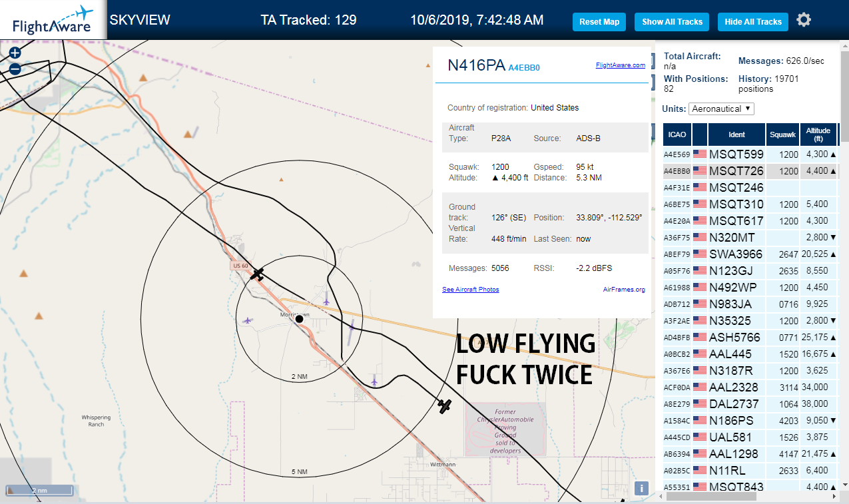849x504 pixels.
Task: Click the US 60 highway shield on the map
Action: click(240, 266)
